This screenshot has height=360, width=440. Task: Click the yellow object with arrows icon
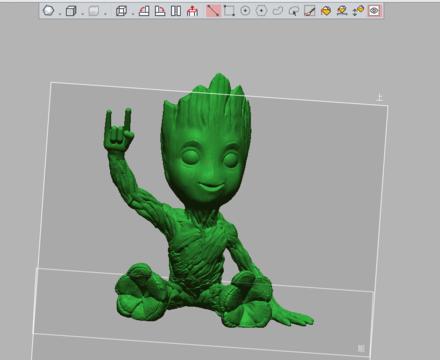point(358,11)
